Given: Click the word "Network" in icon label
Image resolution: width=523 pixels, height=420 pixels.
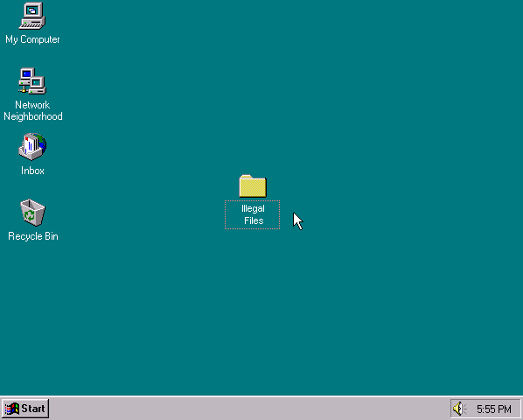Looking at the screenshot, I should tap(32, 105).
